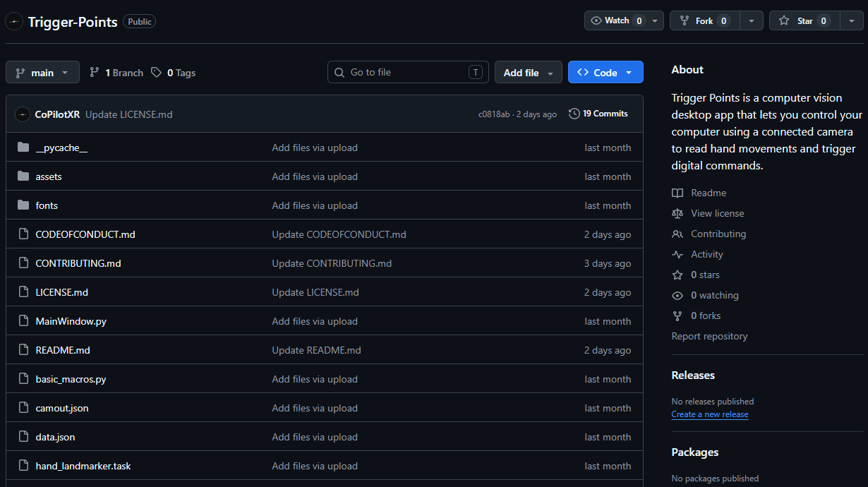Click the clock icon beside 19 Commits

click(x=574, y=114)
